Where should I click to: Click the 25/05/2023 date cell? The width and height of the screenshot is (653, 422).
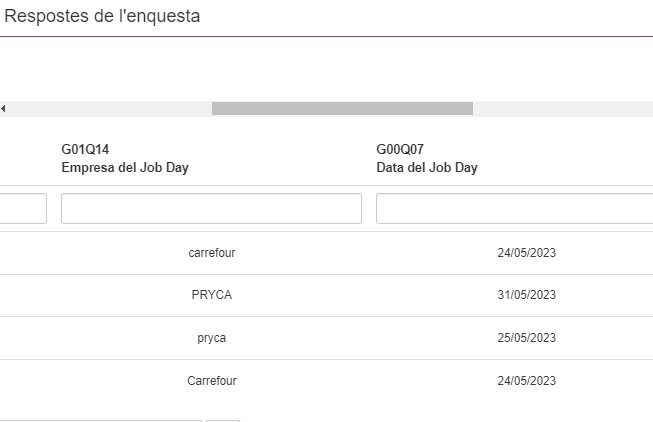(526, 338)
